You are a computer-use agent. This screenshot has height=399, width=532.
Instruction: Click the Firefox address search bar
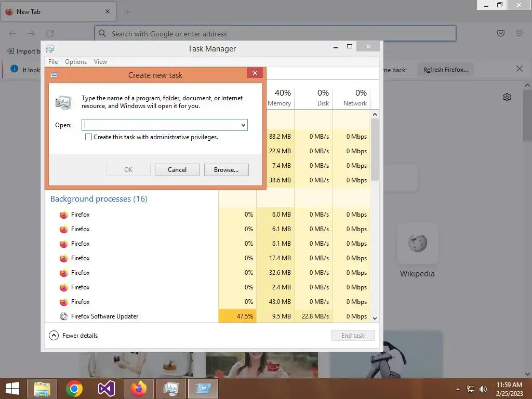275,34
